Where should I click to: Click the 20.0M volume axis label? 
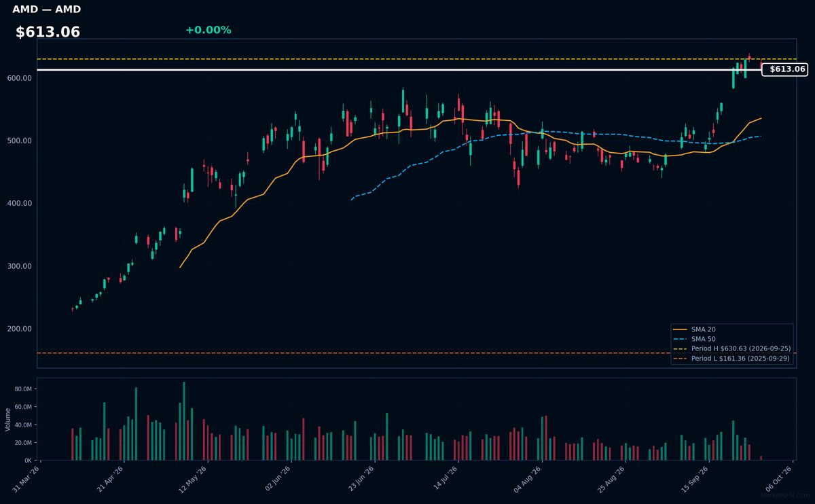23,443
